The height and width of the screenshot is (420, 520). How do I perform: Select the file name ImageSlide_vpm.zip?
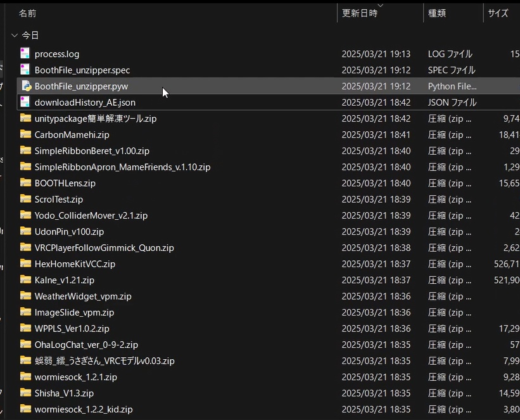pos(74,312)
